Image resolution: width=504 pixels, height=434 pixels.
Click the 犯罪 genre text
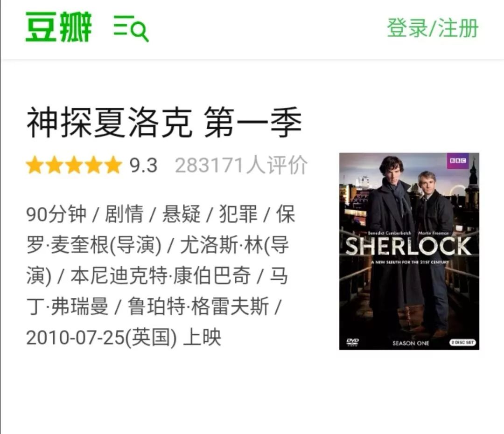pyautogui.click(x=238, y=214)
